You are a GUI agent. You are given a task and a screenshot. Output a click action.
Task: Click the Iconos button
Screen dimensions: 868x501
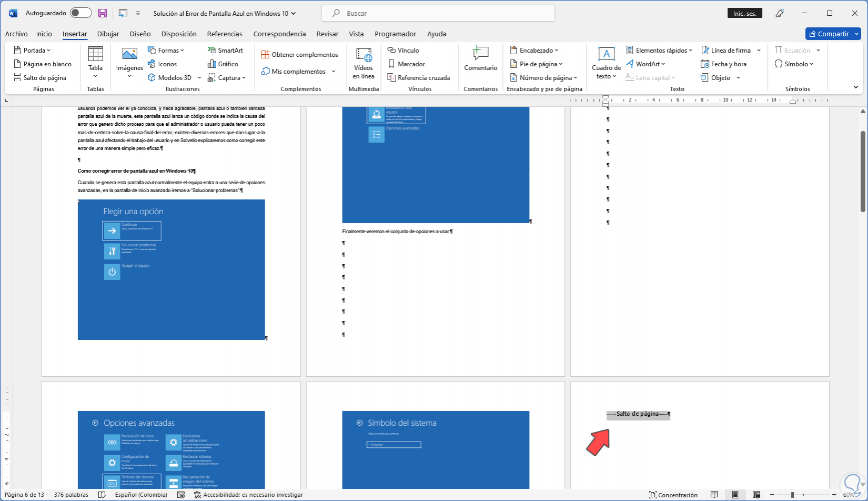point(163,64)
